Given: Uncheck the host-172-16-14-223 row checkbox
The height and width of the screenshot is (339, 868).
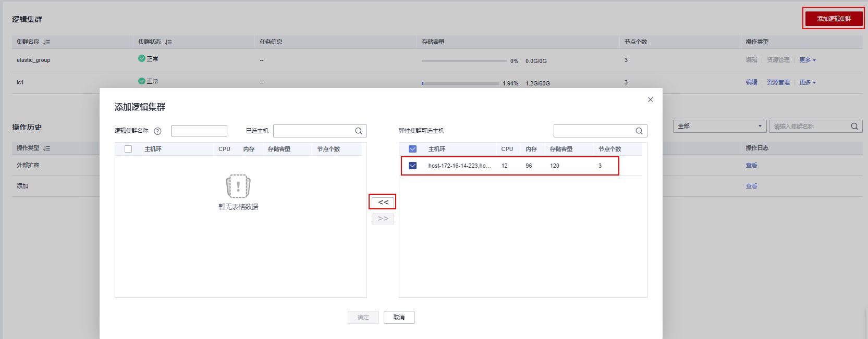Looking at the screenshot, I should pos(413,166).
